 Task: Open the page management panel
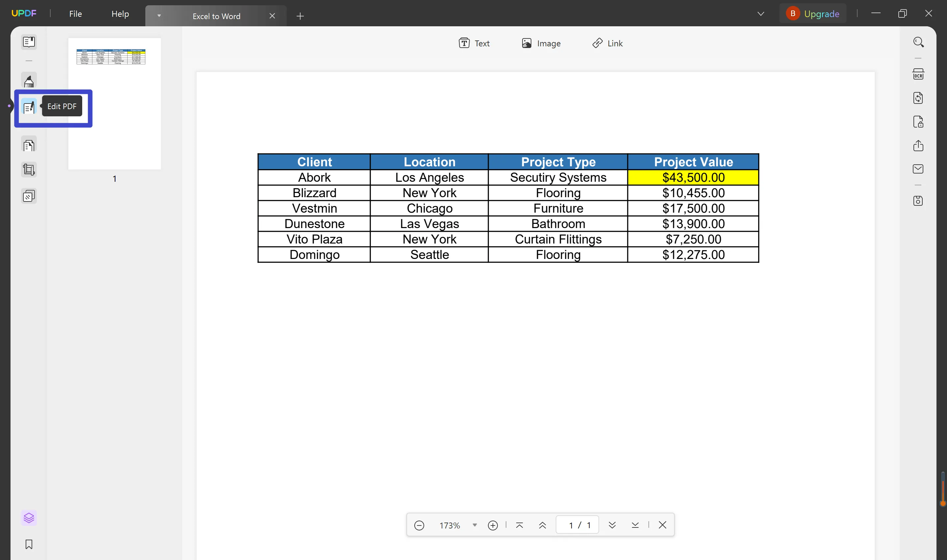(29, 145)
